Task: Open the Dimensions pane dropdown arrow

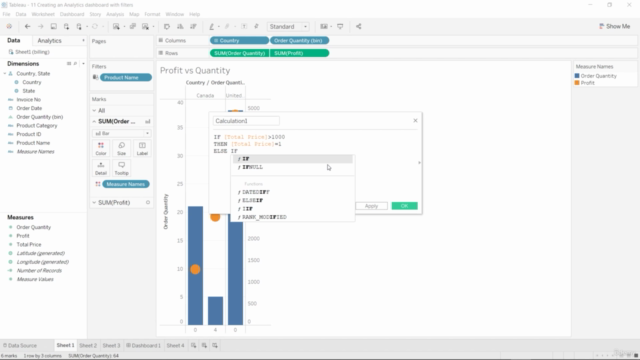Action: (83, 64)
